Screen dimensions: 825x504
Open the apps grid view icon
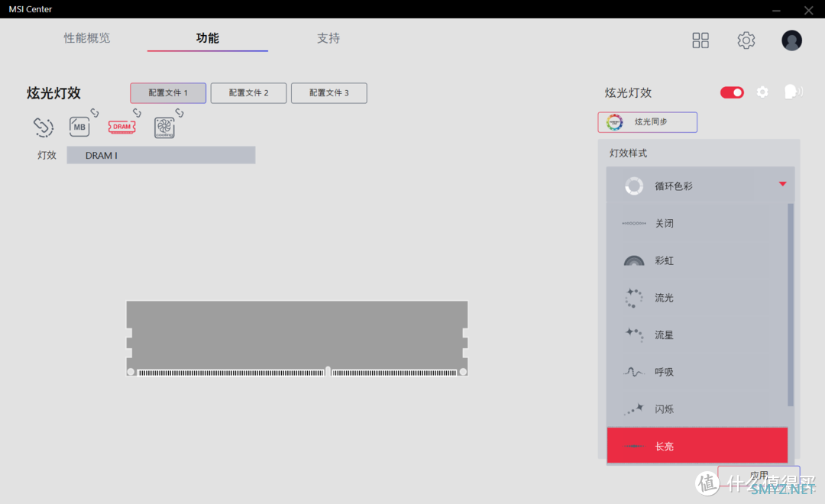pyautogui.click(x=700, y=40)
